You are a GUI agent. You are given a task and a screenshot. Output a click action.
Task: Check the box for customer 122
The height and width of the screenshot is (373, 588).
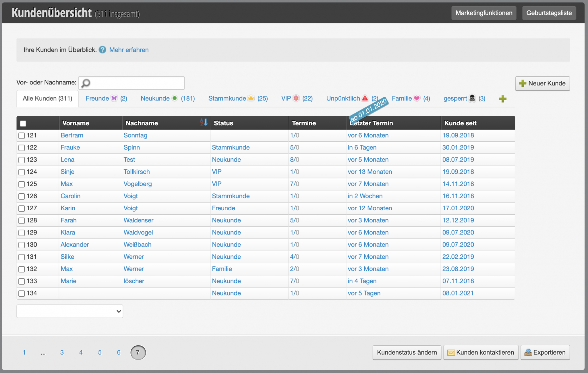coord(22,148)
